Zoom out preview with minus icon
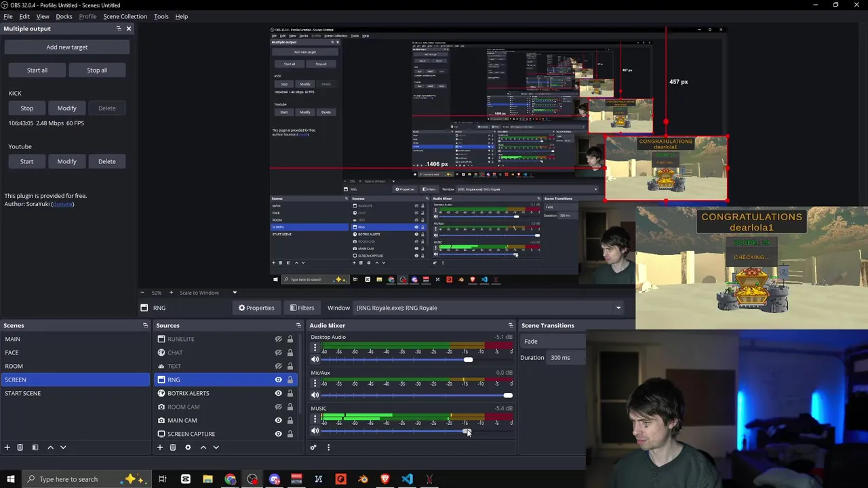 (x=142, y=293)
